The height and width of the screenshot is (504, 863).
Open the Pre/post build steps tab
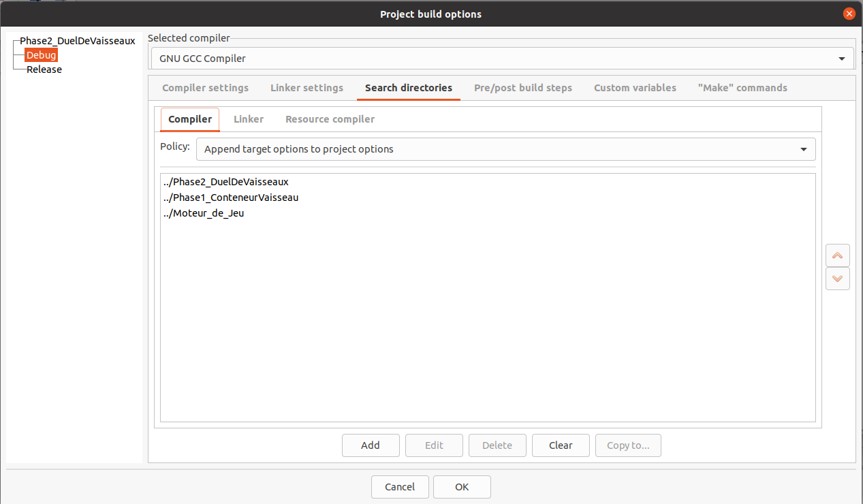522,87
